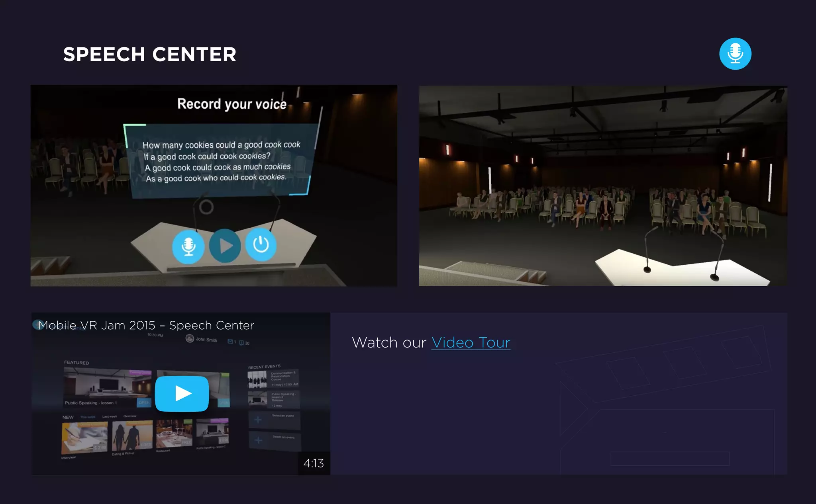The height and width of the screenshot is (504, 816).
Task: Click the John Smith profile avatar in video
Action: click(x=190, y=338)
